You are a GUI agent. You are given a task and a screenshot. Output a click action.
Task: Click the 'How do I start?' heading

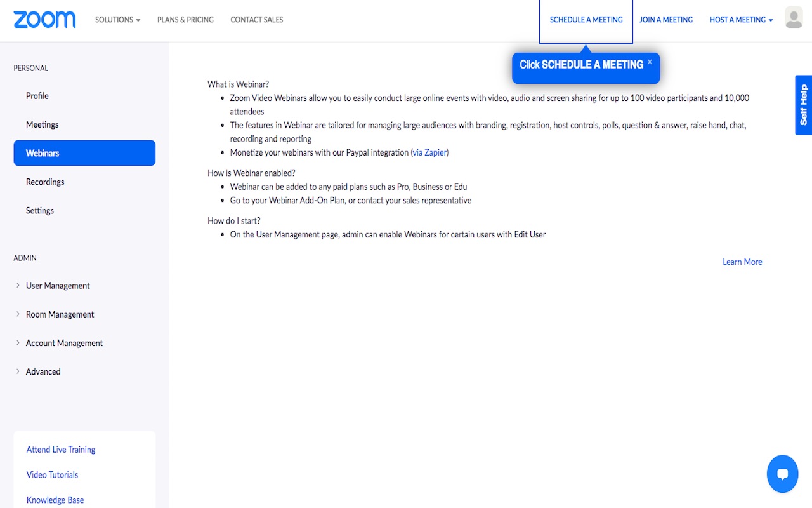(x=234, y=221)
